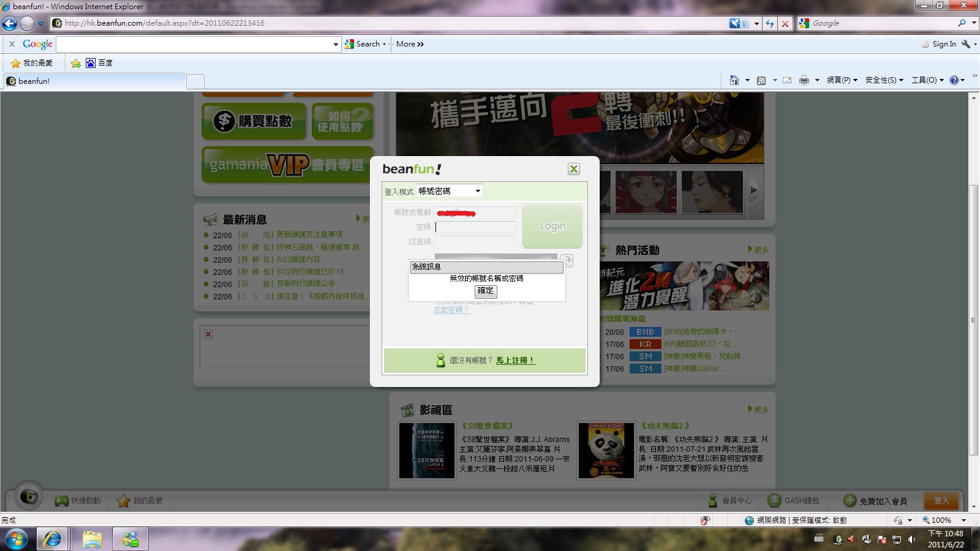Open the 安全性(S) safety menu

pyautogui.click(x=884, y=80)
